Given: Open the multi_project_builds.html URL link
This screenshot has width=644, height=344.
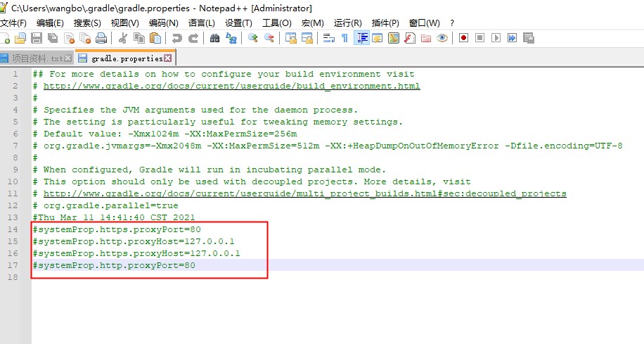Looking at the screenshot, I should tap(304, 193).
